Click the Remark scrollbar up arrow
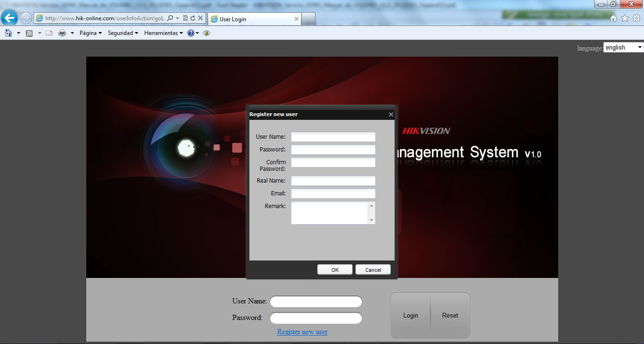Image resolution: width=644 pixels, height=344 pixels. pyautogui.click(x=372, y=206)
